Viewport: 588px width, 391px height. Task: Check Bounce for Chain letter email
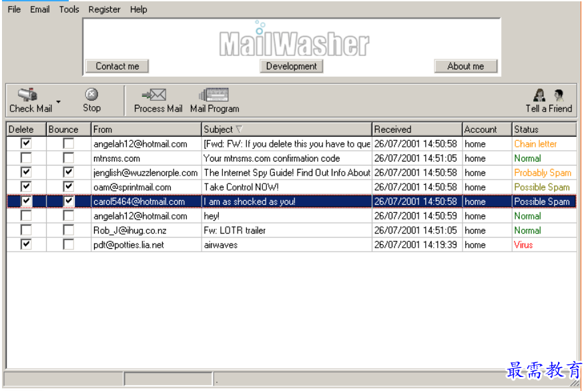coord(68,143)
